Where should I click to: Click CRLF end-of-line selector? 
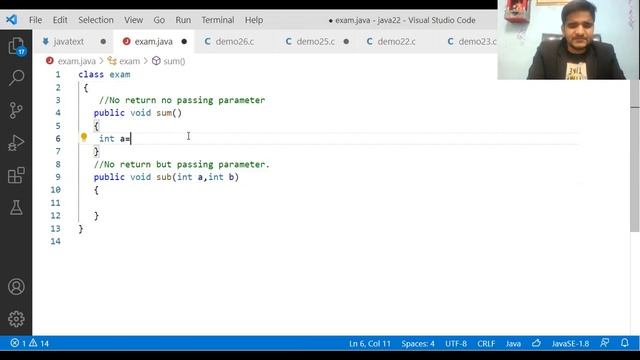coord(486,343)
